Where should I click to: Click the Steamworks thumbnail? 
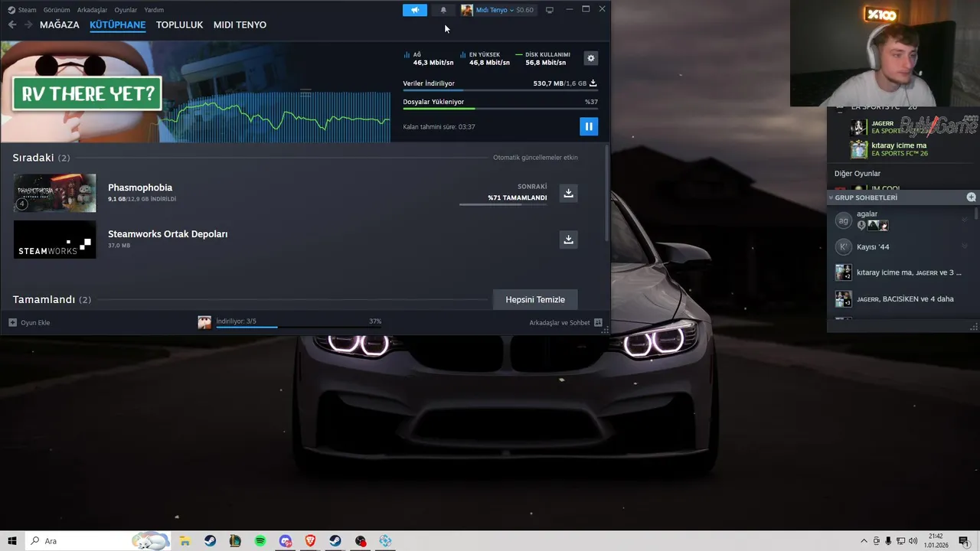pos(54,240)
